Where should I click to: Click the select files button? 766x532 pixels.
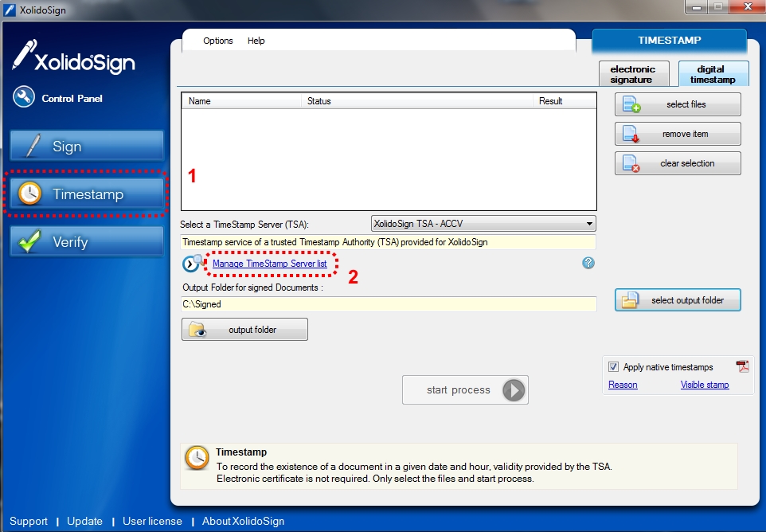pyautogui.click(x=678, y=104)
